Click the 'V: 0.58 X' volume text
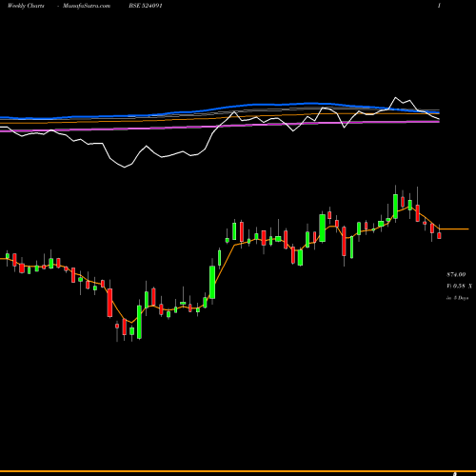Screen dimensions: 476x476 tap(459, 287)
